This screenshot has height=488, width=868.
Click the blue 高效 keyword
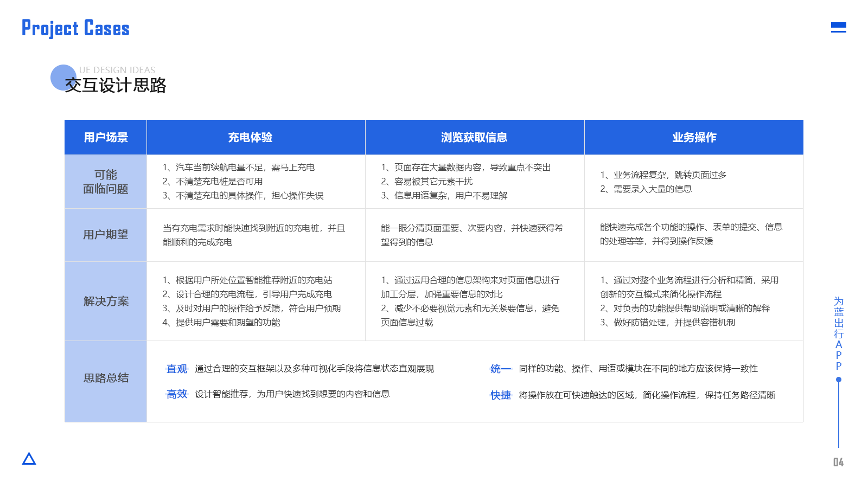(x=176, y=394)
